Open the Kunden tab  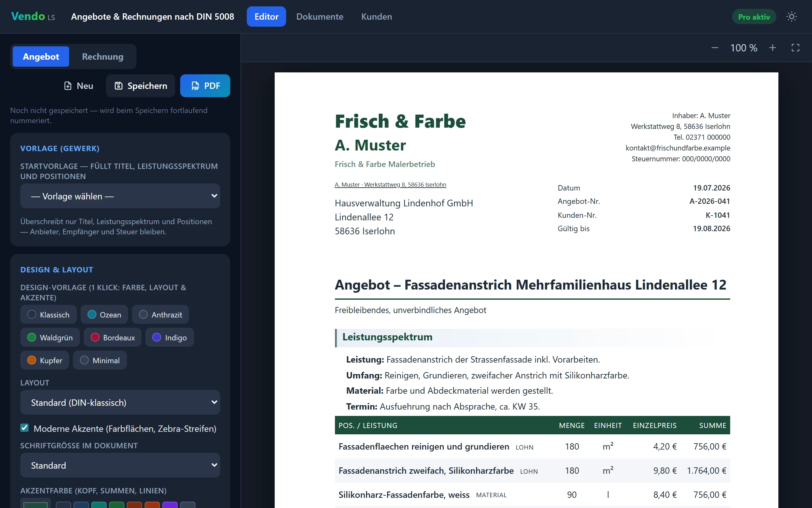(377, 17)
